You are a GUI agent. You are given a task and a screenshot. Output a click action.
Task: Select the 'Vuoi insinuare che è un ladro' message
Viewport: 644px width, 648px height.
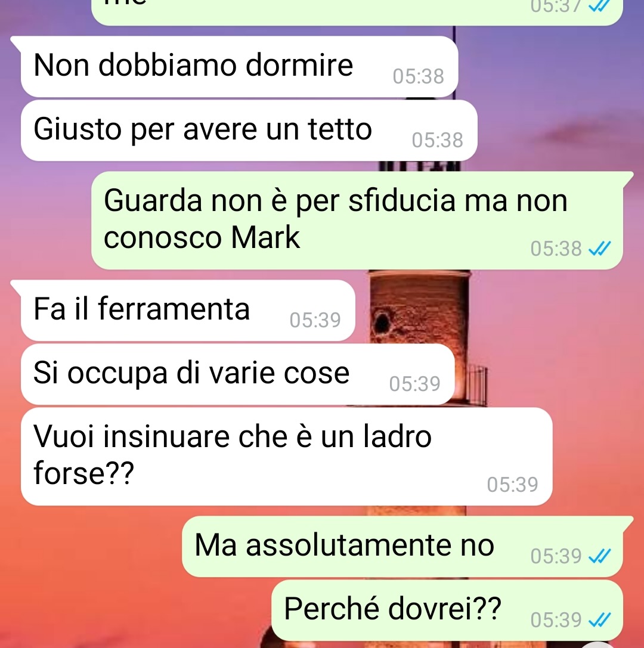pyautogui.click(x=286, y=456)
